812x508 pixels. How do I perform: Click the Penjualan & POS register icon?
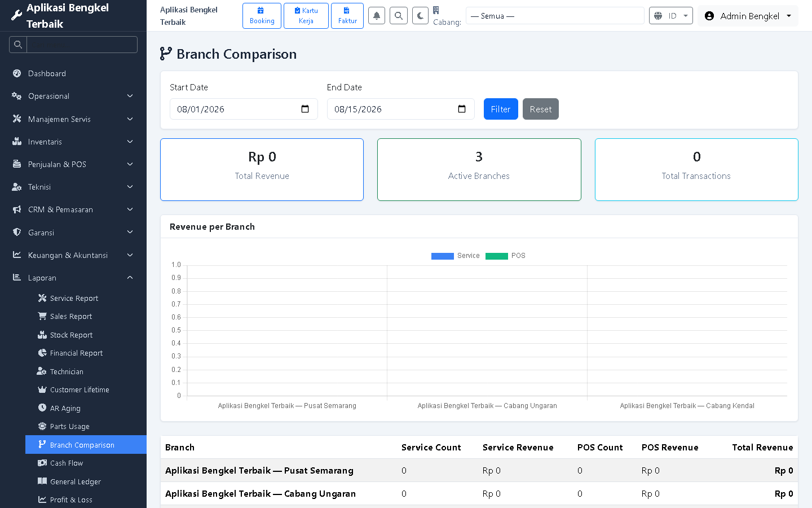tap(17, 164)
